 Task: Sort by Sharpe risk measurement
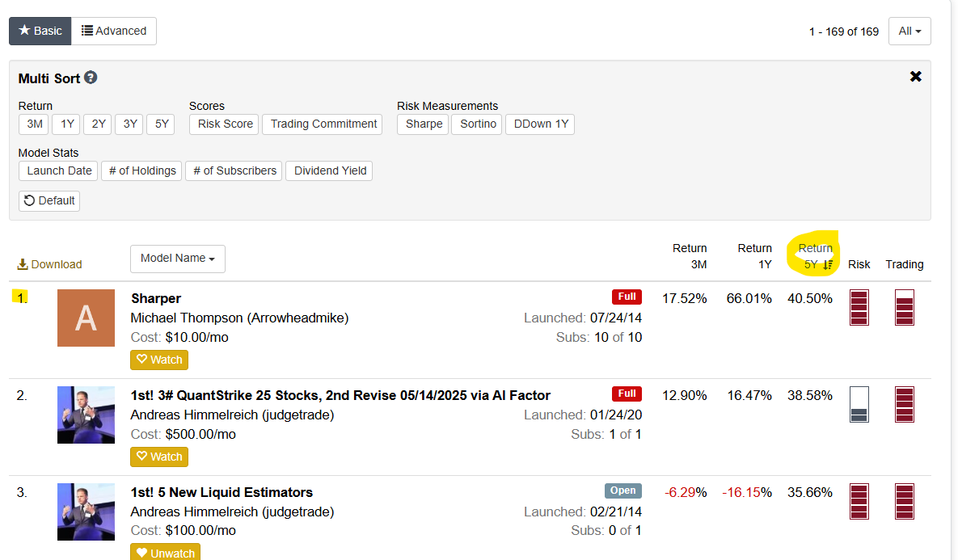click(x=423, y=124)
